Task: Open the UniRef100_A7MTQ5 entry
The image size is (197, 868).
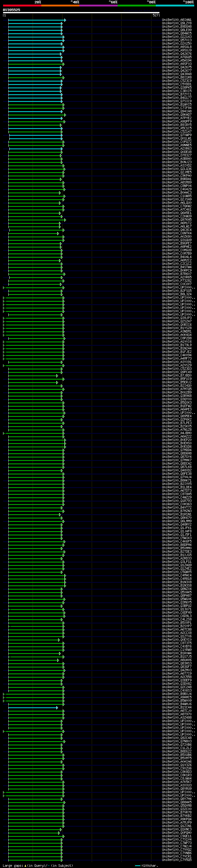Action: pos(176,389)
